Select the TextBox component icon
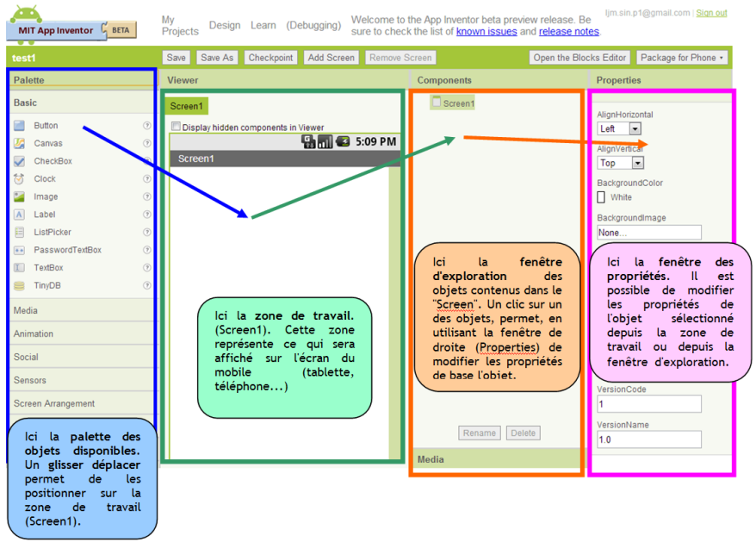756x542 pixels. tap(19, 268)
